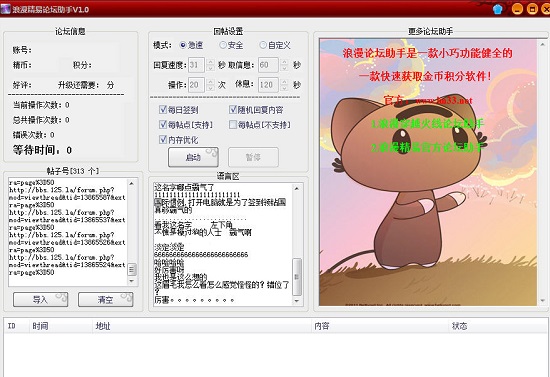Click the 帖子号 list scrollbar thumb
Screen dimensions: 550x377
[x=132, y=269]
